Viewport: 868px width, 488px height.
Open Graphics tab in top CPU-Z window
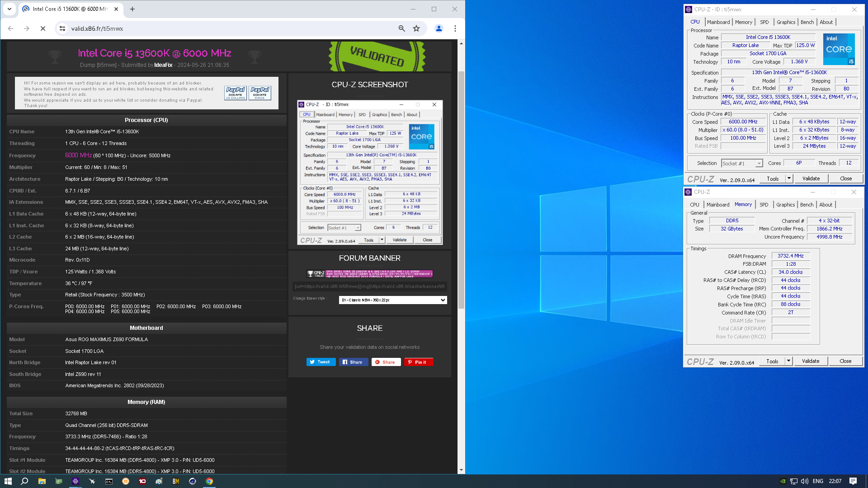pyautogui.click(x=786, y=22)
